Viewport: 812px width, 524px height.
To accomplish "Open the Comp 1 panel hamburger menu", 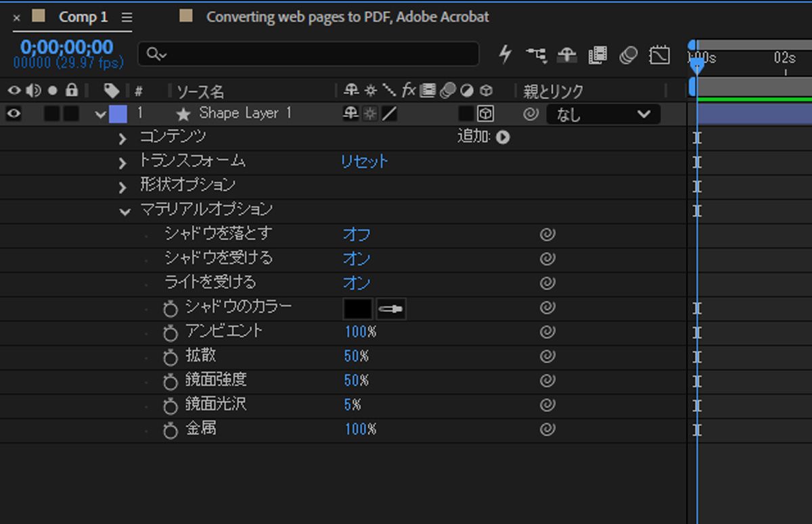I will click(127, 18).
